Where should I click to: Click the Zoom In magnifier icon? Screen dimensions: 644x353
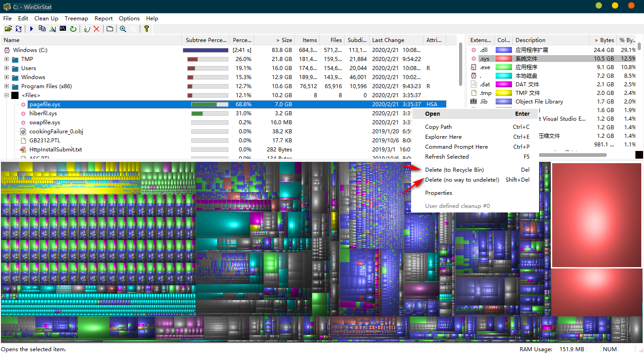[123, 29]
